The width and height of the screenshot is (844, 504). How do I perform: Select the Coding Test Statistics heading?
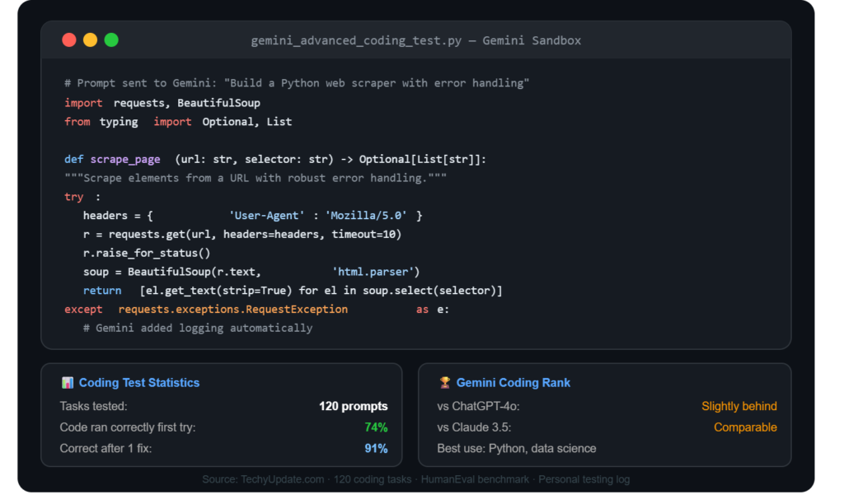click(x=139, y=382)
